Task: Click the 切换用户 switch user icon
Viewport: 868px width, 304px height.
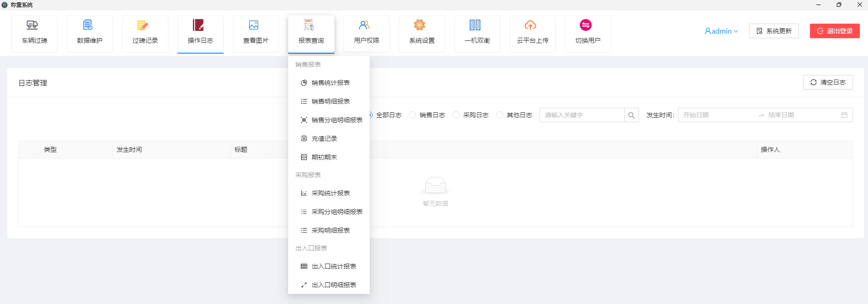Action: tap(586, 25)
